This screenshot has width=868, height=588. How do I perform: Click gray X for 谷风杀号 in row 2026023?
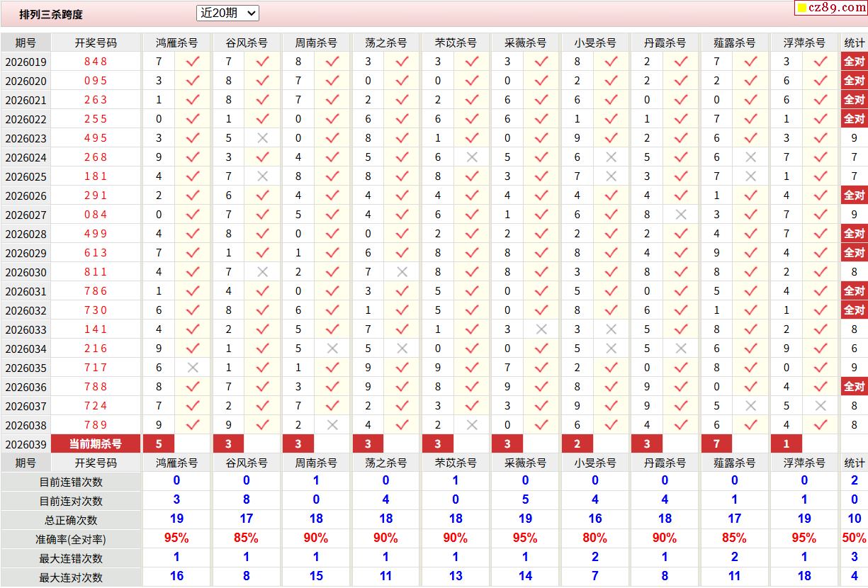(263, 138)
